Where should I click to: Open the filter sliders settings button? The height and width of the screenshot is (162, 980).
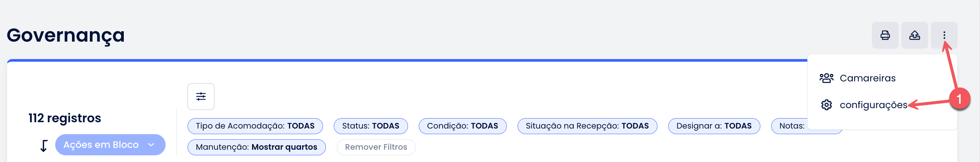point(201,96)
